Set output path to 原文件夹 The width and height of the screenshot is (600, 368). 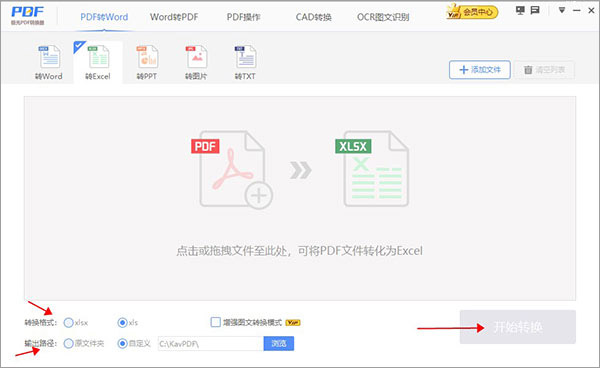coord(68,344)
